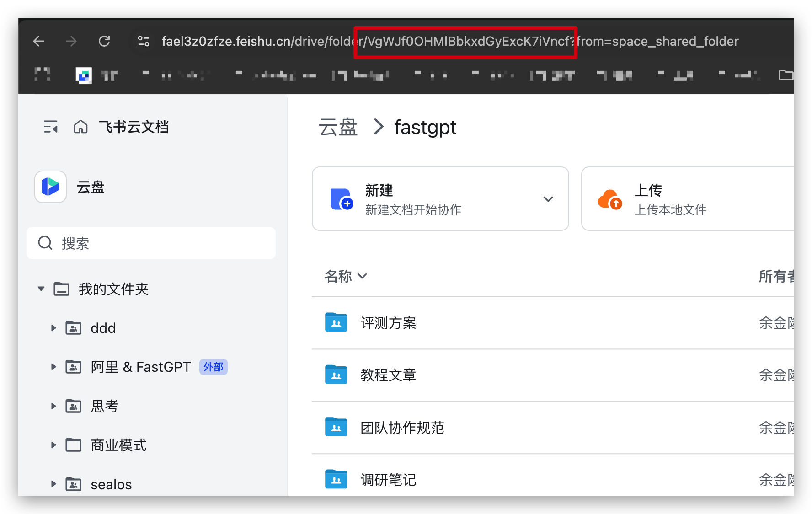Click the upload cloud icon
Viewport: 812px width, 514px height.
pyautogui.click(x=610, y=199)
